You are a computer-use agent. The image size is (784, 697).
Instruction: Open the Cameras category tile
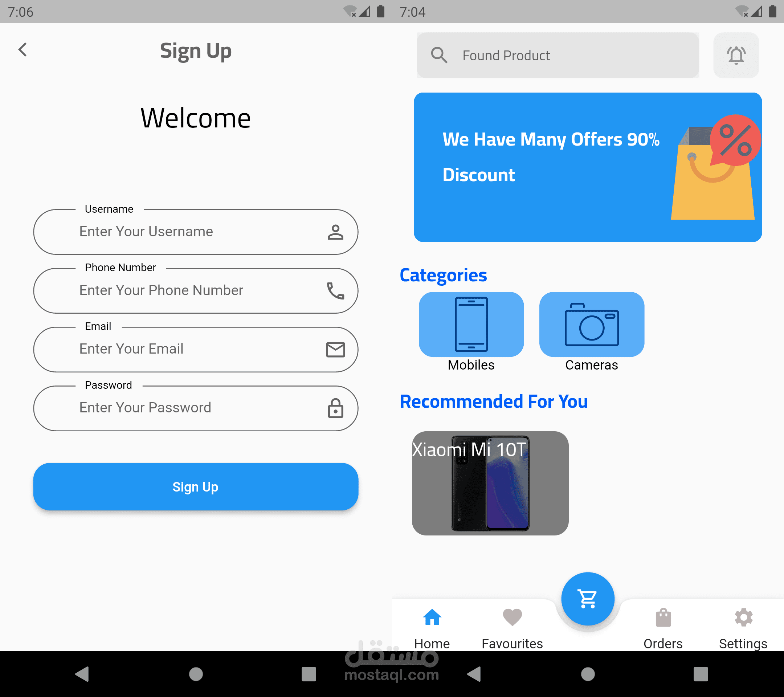[x=592, y=324]
